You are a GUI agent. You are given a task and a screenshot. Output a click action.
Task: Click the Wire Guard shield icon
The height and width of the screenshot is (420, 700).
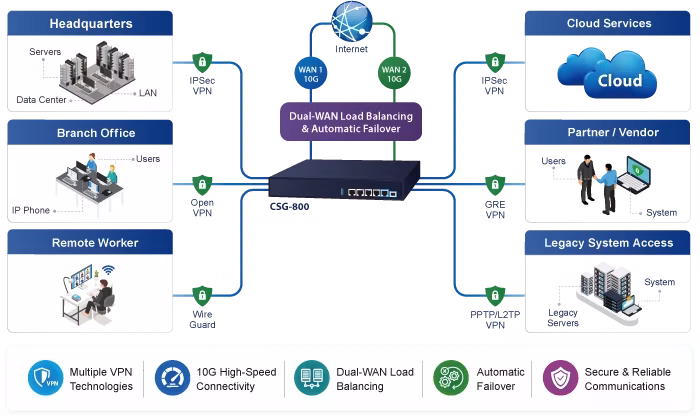(x=202, y=296)
